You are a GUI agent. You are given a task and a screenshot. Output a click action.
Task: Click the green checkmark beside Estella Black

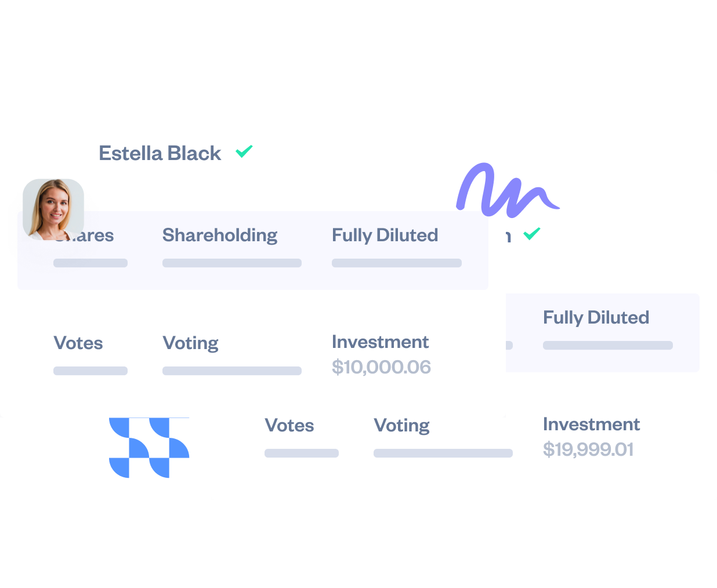[x=244, y=151]
